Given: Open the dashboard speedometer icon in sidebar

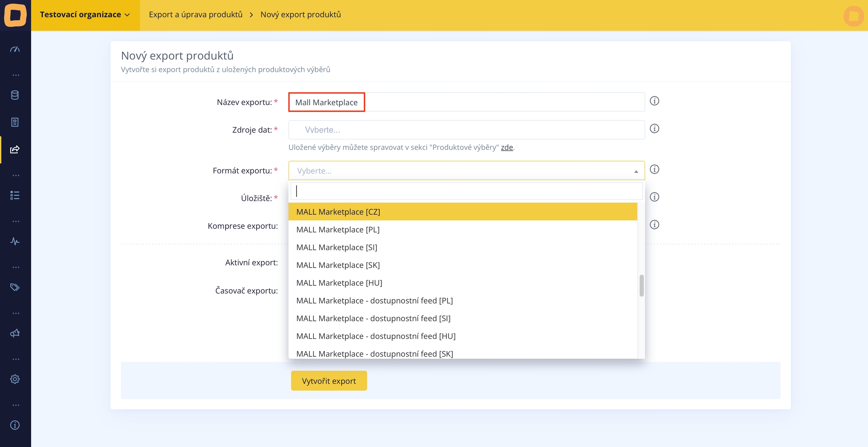Looking at the screenshot, I should pos(15,49).
